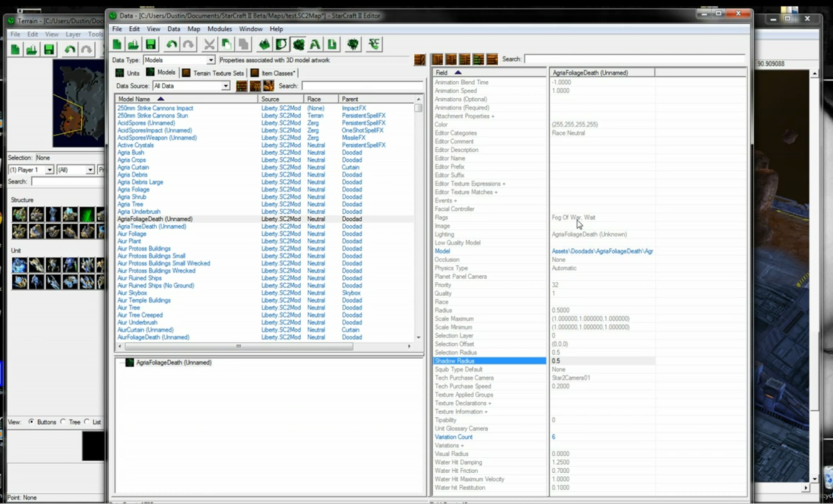Open the Data Source dropdown
This screenshot has height=504, width=833.
[225, 86]
